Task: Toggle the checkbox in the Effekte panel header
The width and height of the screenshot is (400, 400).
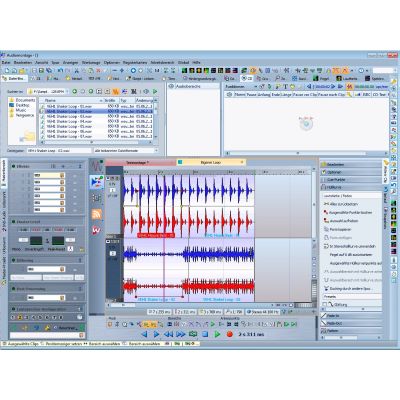Action: pos(13,166)
